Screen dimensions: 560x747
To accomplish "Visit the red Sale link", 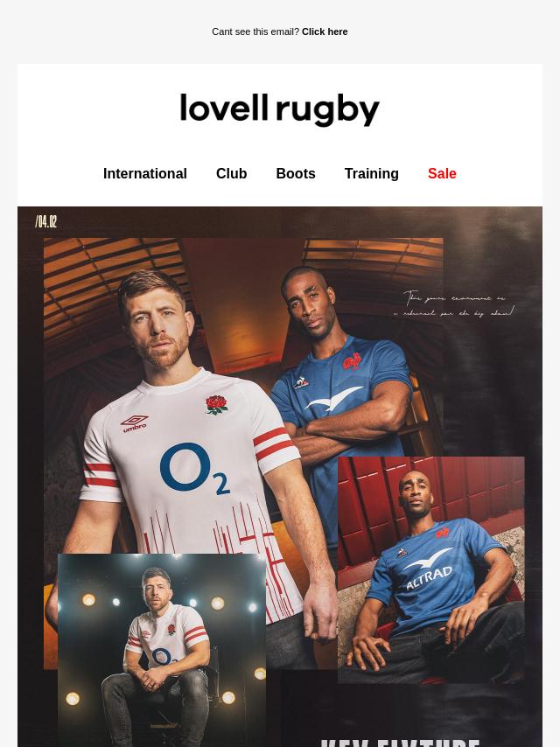I will pyautogui.click(x=442, y=174).
